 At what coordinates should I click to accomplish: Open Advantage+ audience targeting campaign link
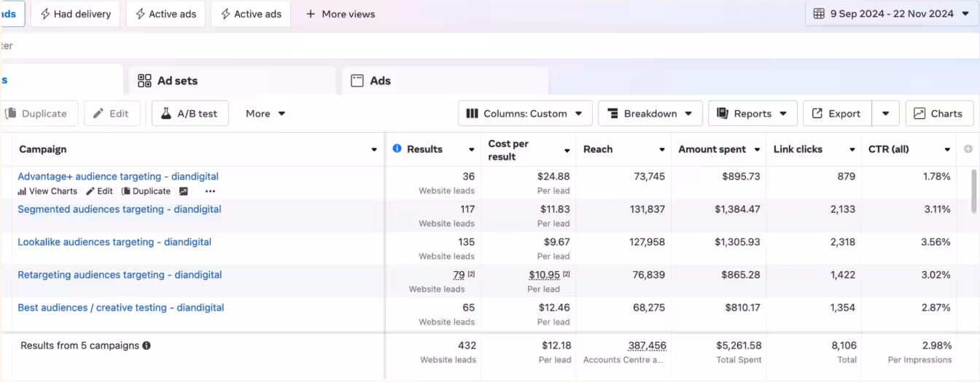[118, 176]
